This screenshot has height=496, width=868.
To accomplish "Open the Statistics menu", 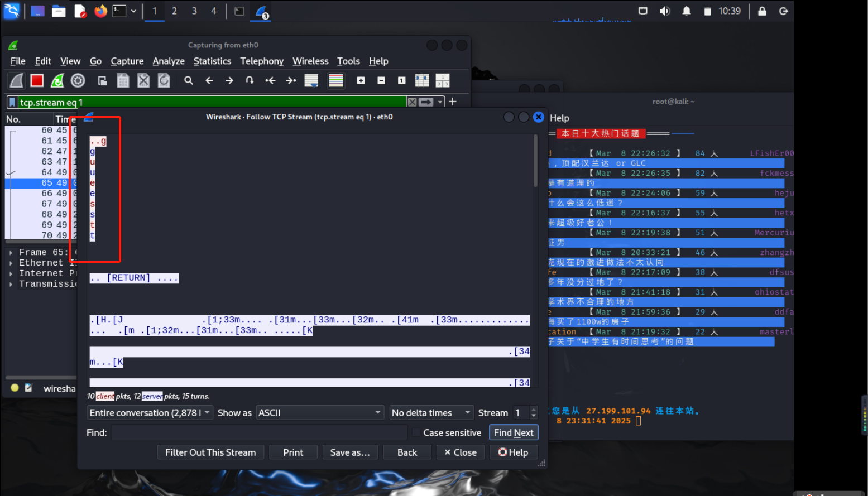I will (212, 61).
